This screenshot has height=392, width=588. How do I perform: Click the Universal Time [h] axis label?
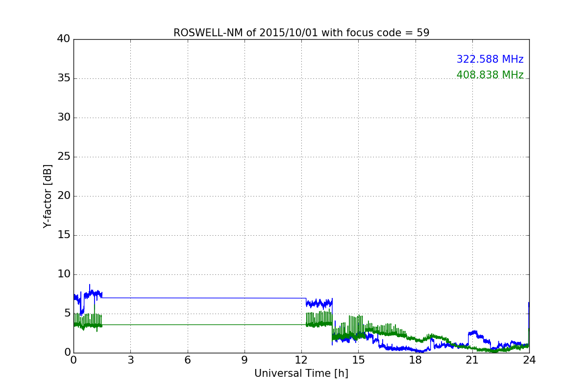(x=301, y=373)
